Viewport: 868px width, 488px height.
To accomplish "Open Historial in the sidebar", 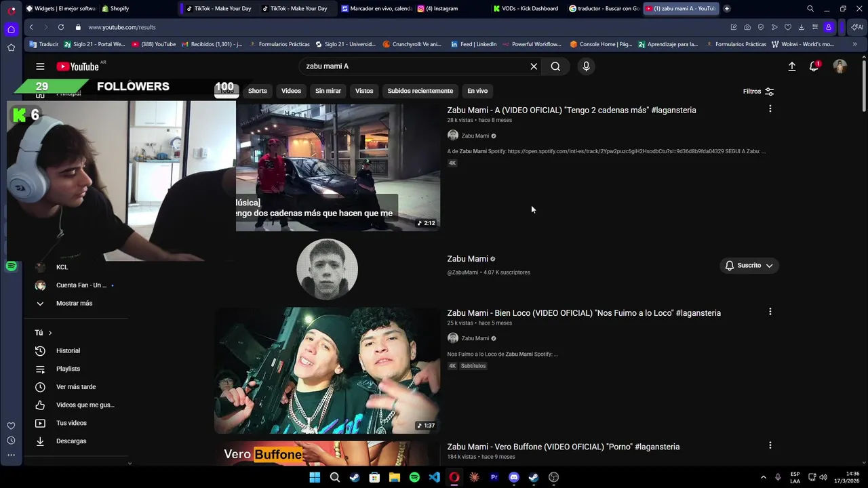I will point(68,350).
